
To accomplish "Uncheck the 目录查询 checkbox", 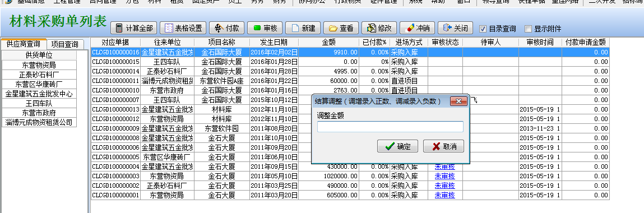I will 483,29.
